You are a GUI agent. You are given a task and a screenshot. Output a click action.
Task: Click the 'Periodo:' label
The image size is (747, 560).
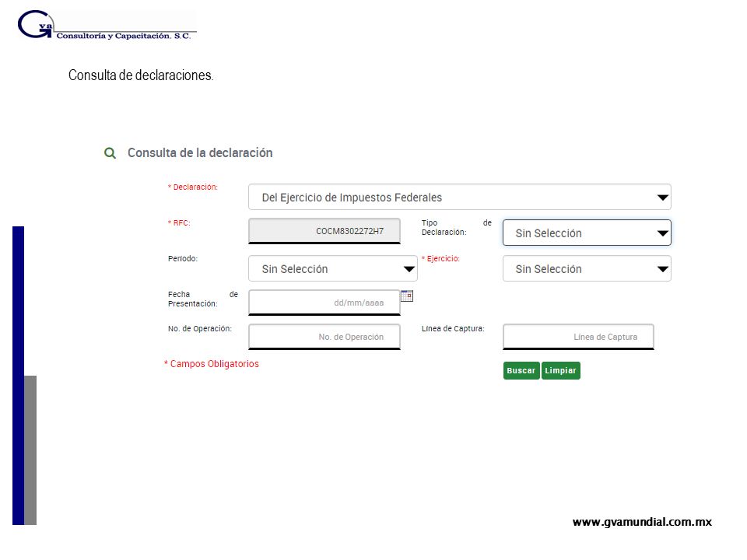(183, 258)
